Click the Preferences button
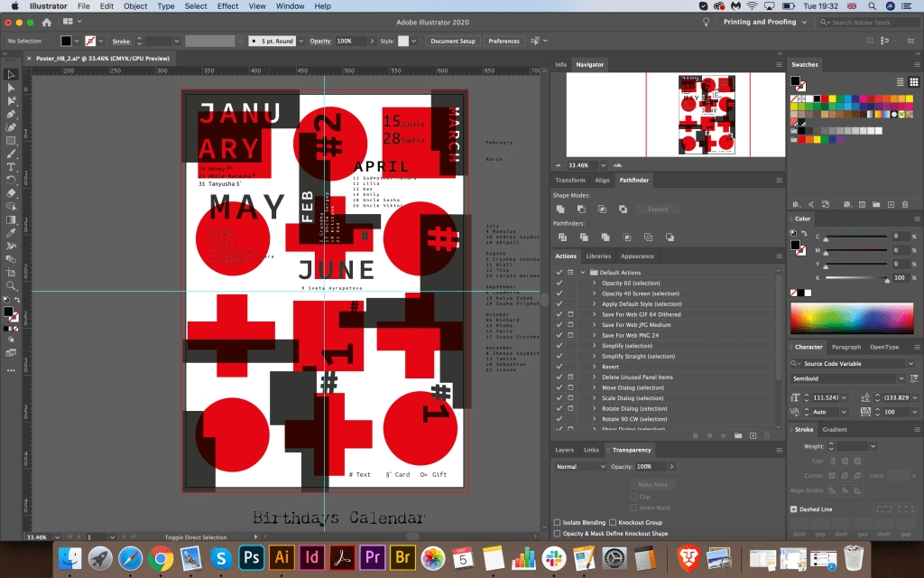The height and width of the screenshot is (578, 924). tap(504, 41)
